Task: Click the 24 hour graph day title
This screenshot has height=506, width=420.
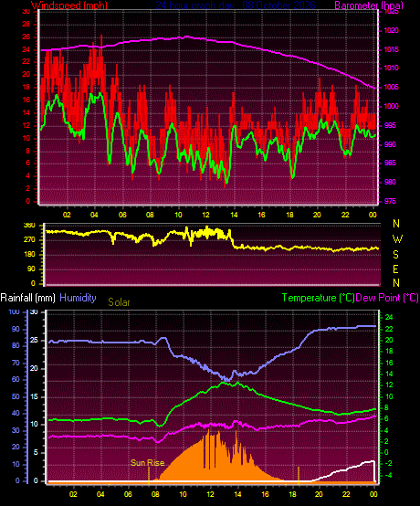Action: 236,5
